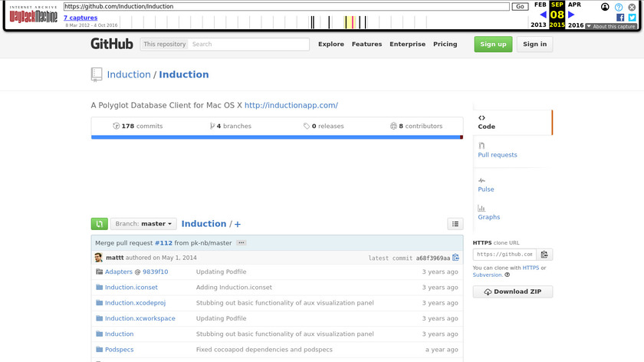Open Wayback help question mark icon
This screenshot has height=362, width=644.
click(x=619, y=7)
